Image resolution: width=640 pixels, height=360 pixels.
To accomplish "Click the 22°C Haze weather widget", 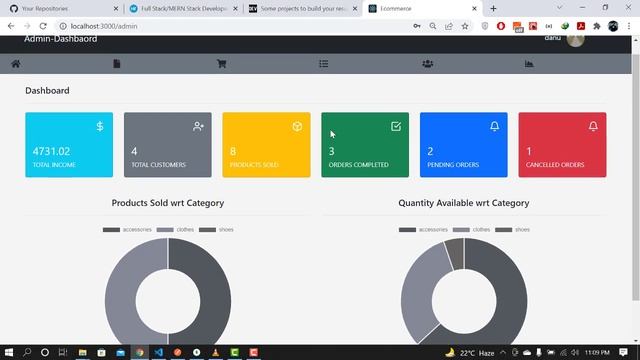I will click(x=469, y=353).
